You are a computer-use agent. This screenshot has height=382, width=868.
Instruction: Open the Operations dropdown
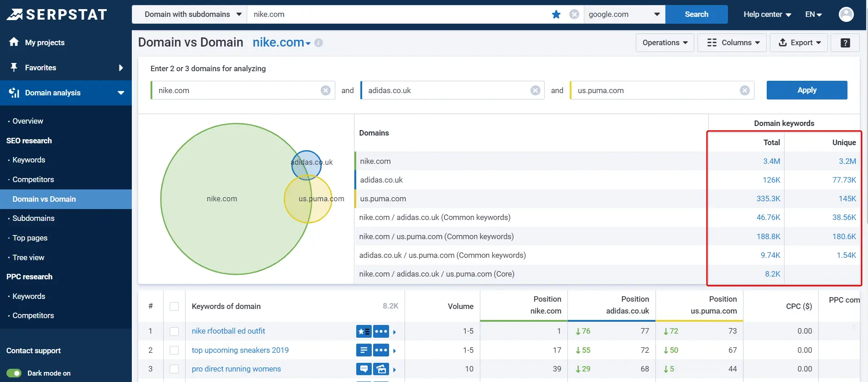click(x=665, y=42)
